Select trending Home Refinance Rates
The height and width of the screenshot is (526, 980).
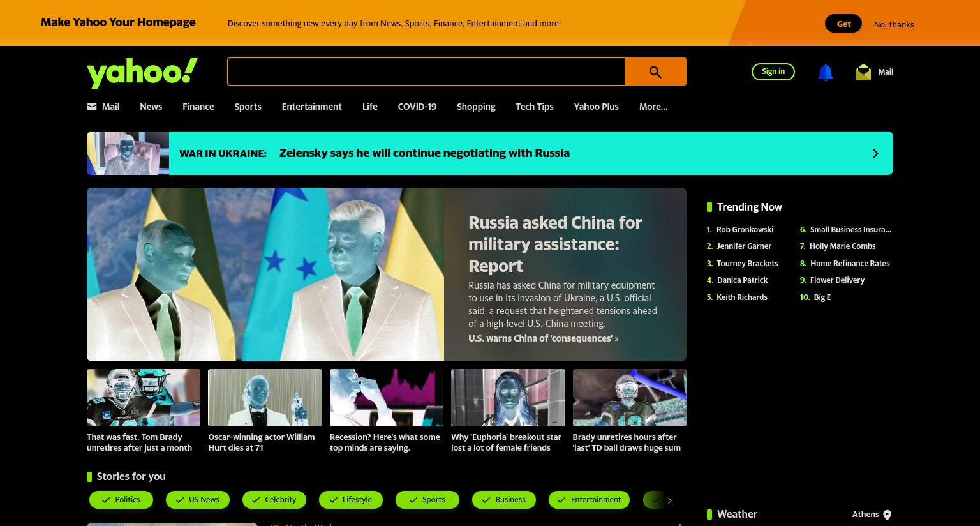(x=850, y=264)
